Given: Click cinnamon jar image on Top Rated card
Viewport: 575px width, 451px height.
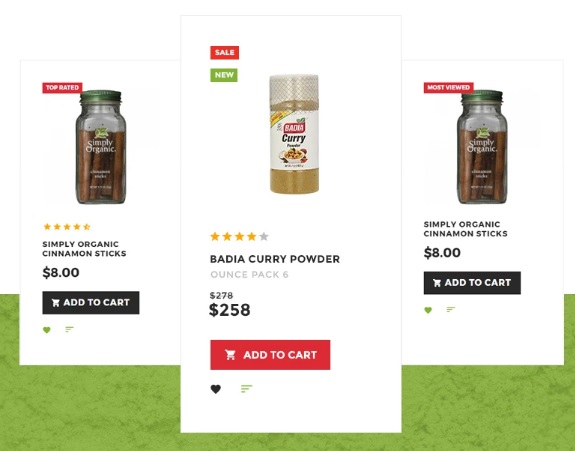Looking at the screenshot, I should [101, 147].
